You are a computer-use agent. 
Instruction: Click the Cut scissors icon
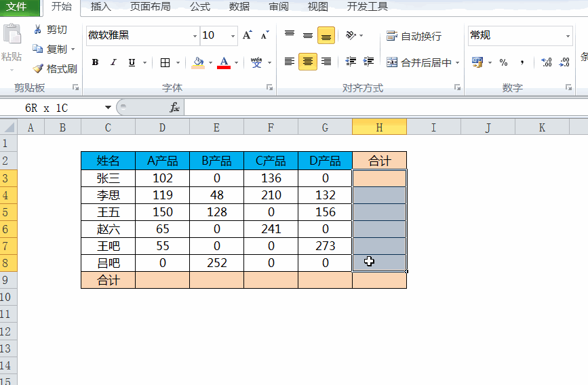point(37,29)
